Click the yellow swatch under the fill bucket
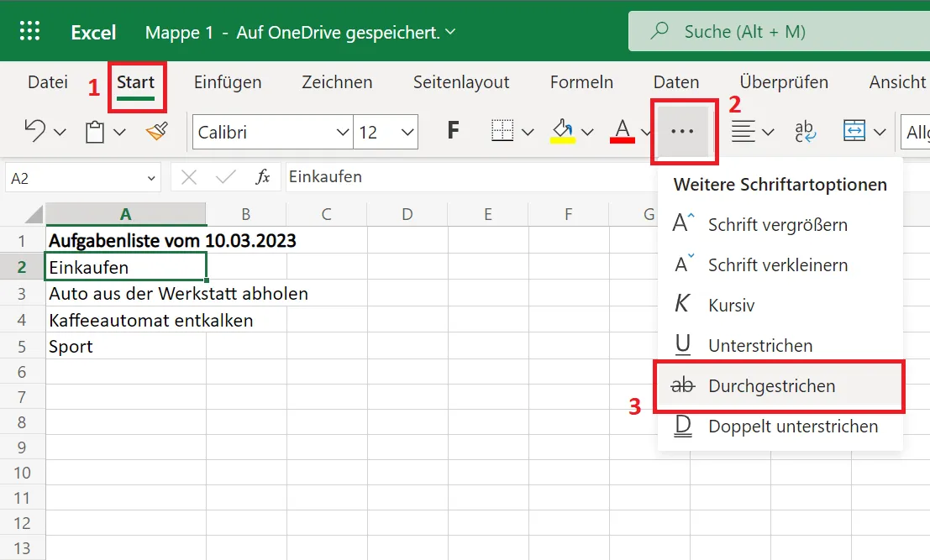 coord(563,140)
